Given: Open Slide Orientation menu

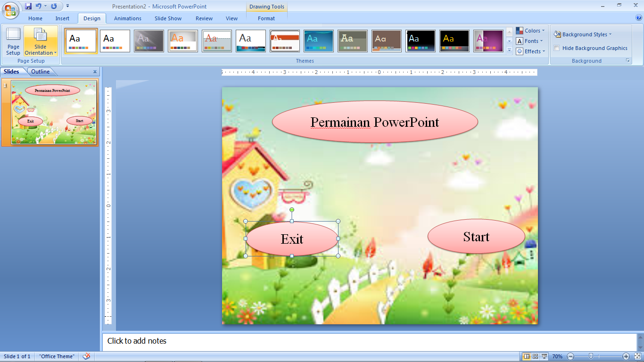Looking at the screenshot, I should click(x=41, y=41).
